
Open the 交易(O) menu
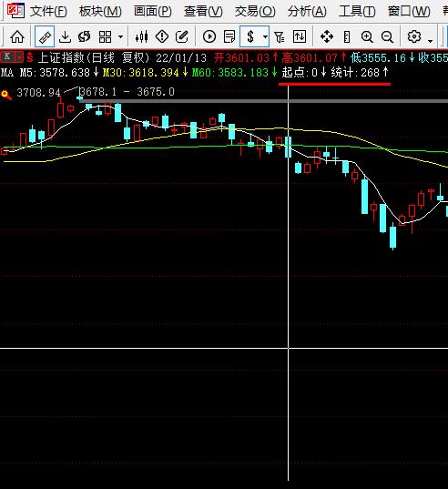255,12
